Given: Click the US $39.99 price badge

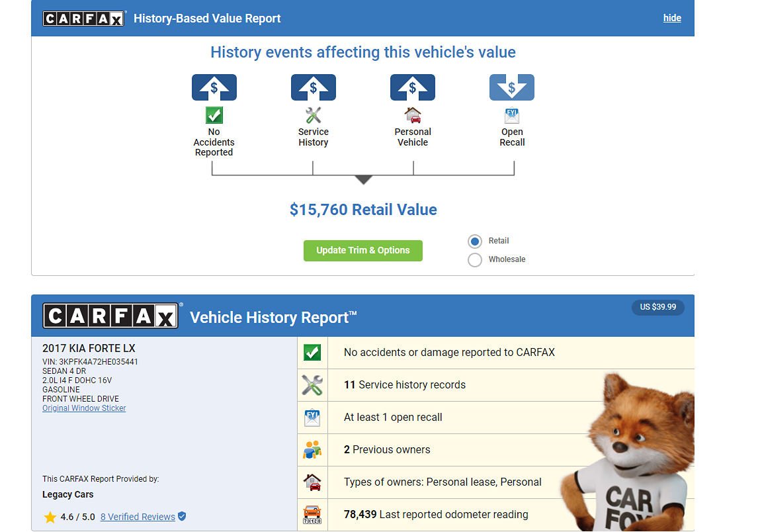Looking at the screenshot, I should tap(657, 307).
